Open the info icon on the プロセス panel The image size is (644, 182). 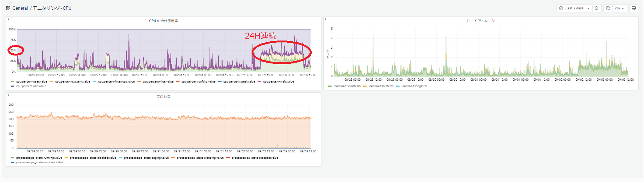[x=8, y=95]
